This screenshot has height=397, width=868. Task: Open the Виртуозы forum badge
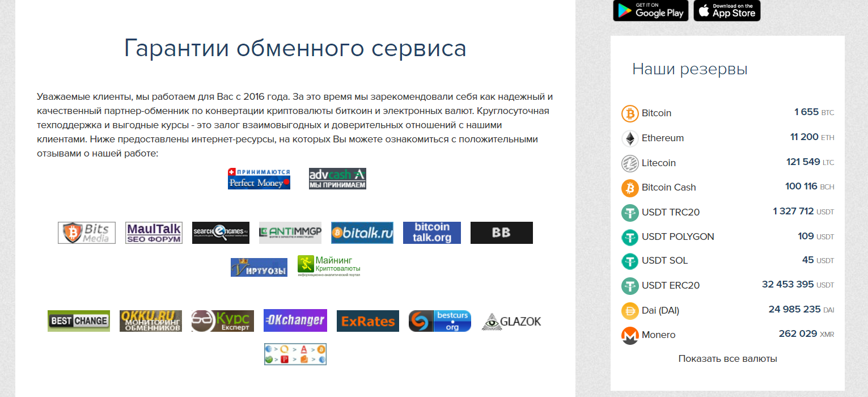[x=259, y=267]
